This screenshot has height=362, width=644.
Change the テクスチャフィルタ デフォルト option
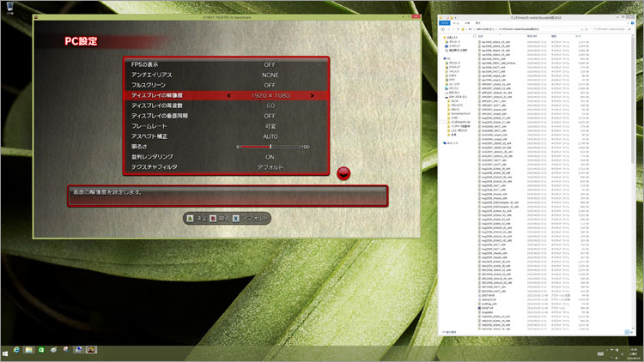point(270,167)
